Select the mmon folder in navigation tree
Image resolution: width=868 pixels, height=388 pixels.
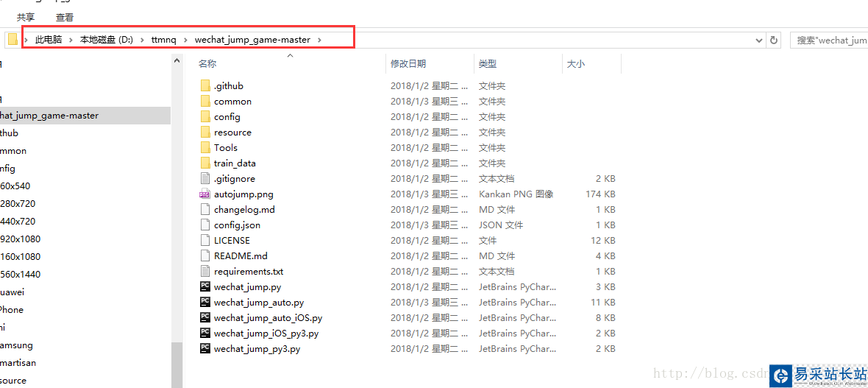13,151
